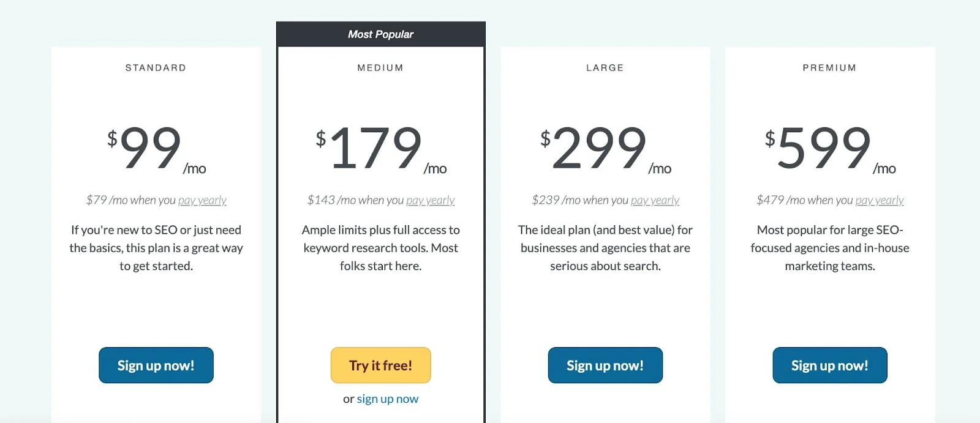The height and width of the screenshot is (423, 980).
Task: Open the pay yearly link for the $239/mo offer
Action: 655,200
